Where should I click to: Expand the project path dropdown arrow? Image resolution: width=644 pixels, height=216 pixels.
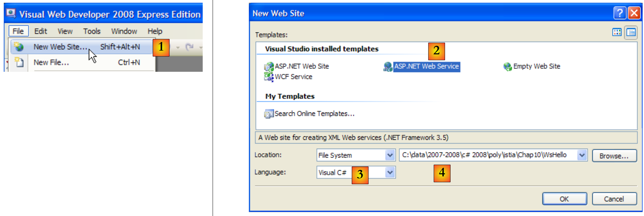582,155
